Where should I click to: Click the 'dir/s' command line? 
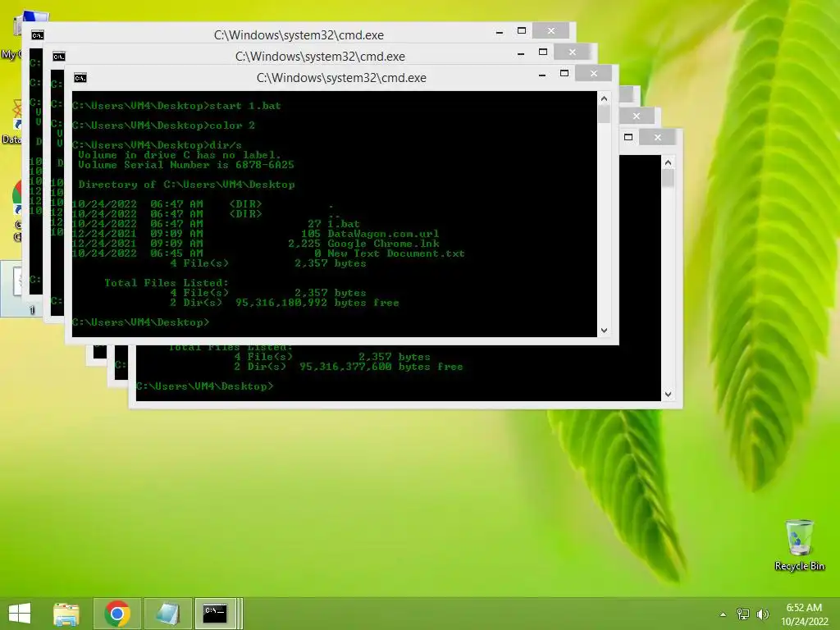[x=157, y=145]
